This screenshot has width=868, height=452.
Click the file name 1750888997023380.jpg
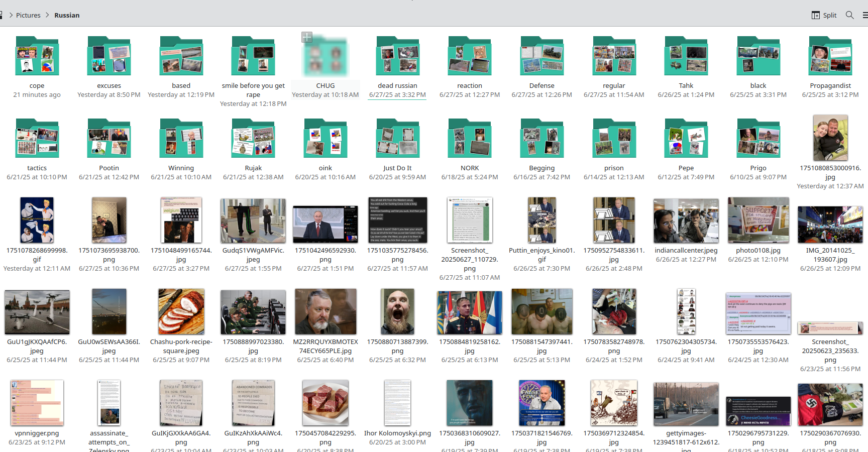253,346
